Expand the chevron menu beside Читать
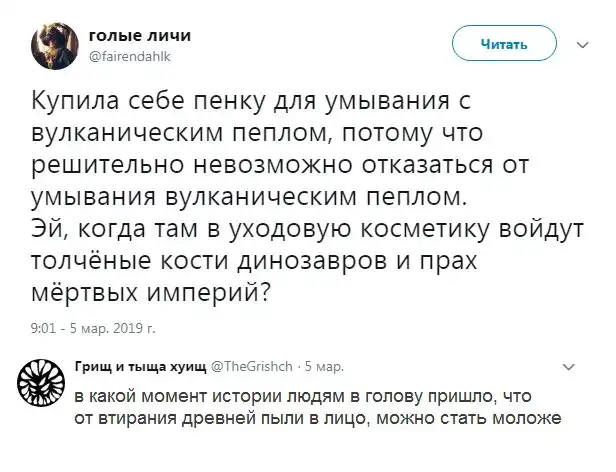 (584, 43)
